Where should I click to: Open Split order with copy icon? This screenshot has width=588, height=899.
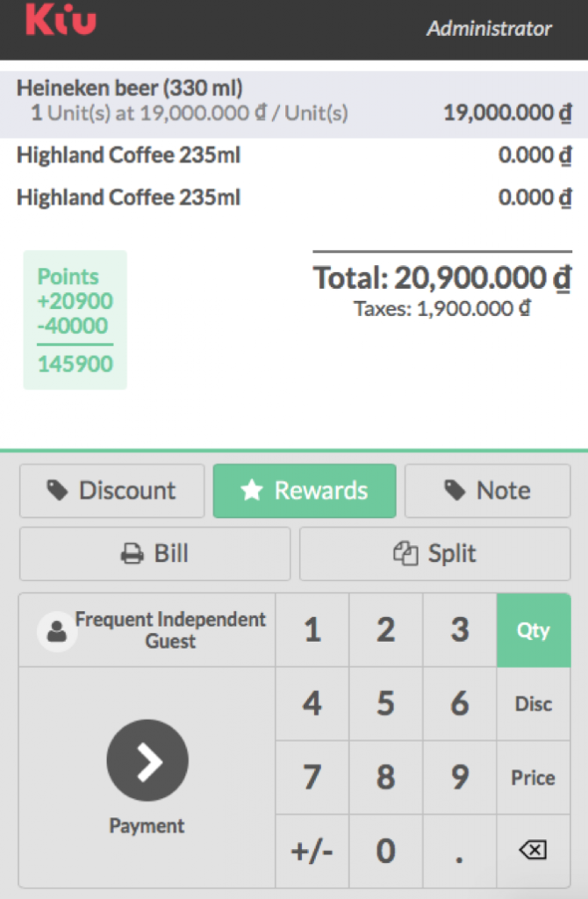click(435, 554)
